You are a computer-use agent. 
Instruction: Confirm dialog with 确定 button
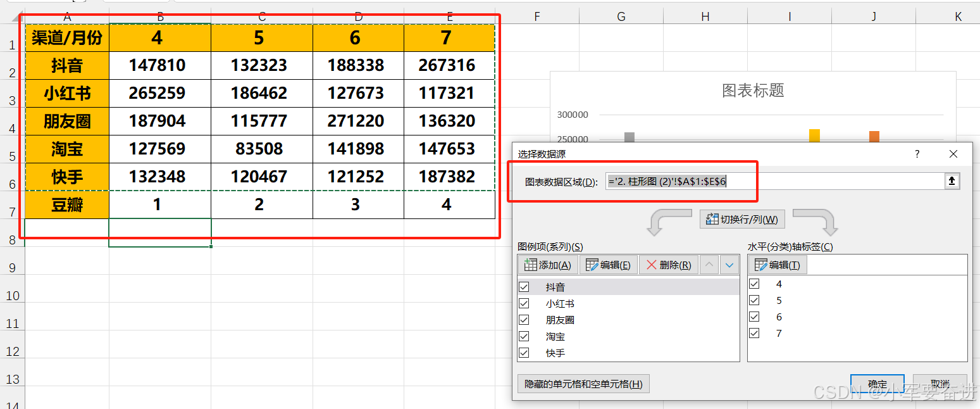coord(878,384)
